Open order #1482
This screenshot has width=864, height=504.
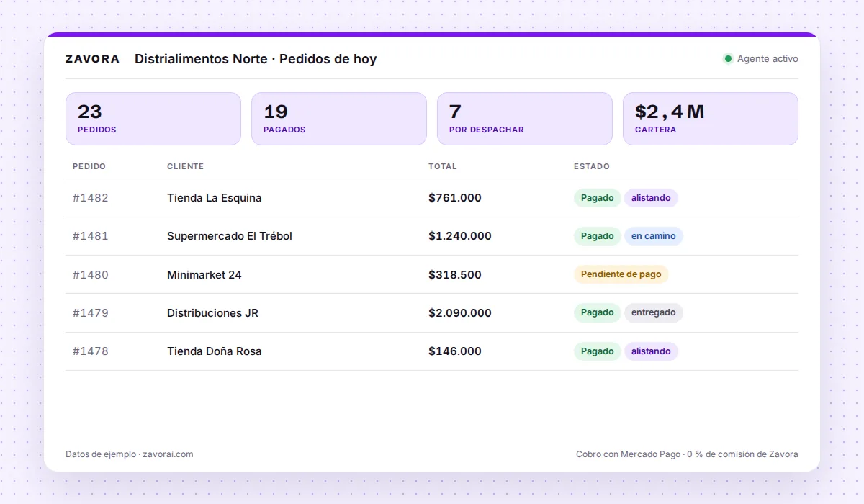pyautogui.click(x=91, y=198)
